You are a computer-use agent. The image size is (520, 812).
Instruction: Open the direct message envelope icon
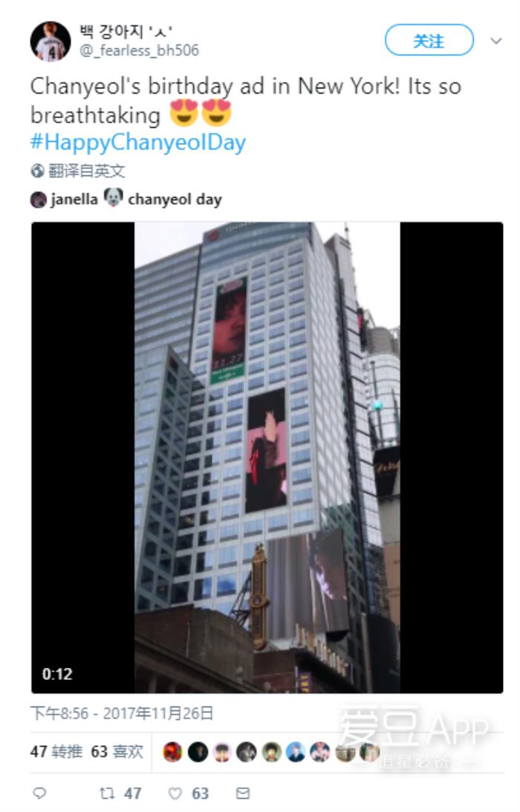tap(243, 793)
